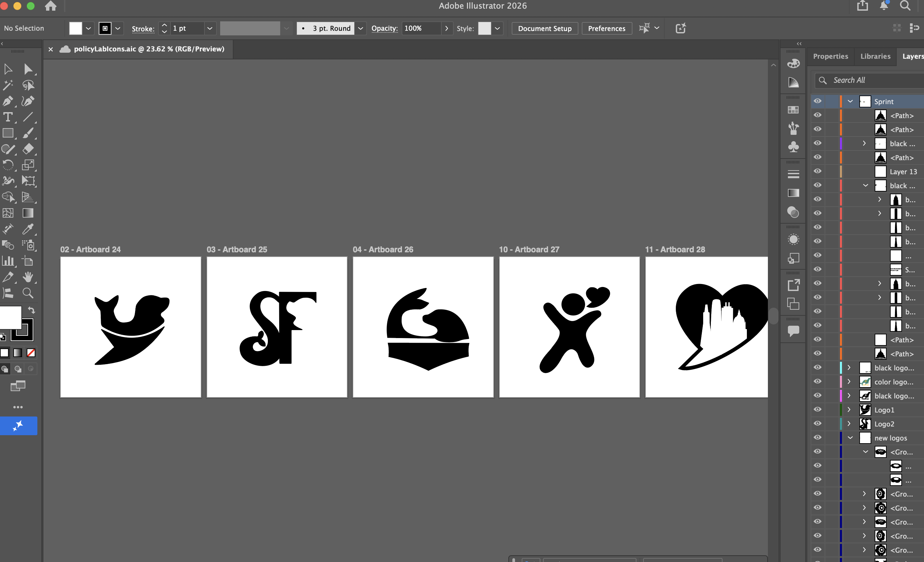The width and height of the screenshot is (924, 562).
Task: Collapse the Sprint layer
Action: (x=850, y=101)
